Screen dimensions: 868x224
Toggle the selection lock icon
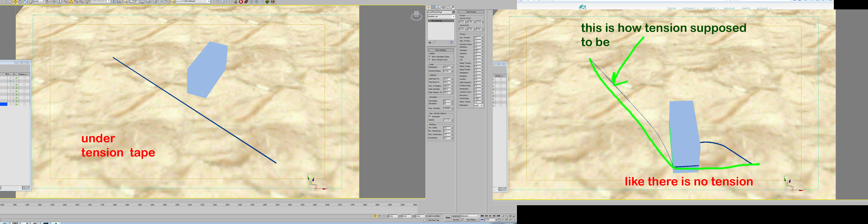pos(379,216)
